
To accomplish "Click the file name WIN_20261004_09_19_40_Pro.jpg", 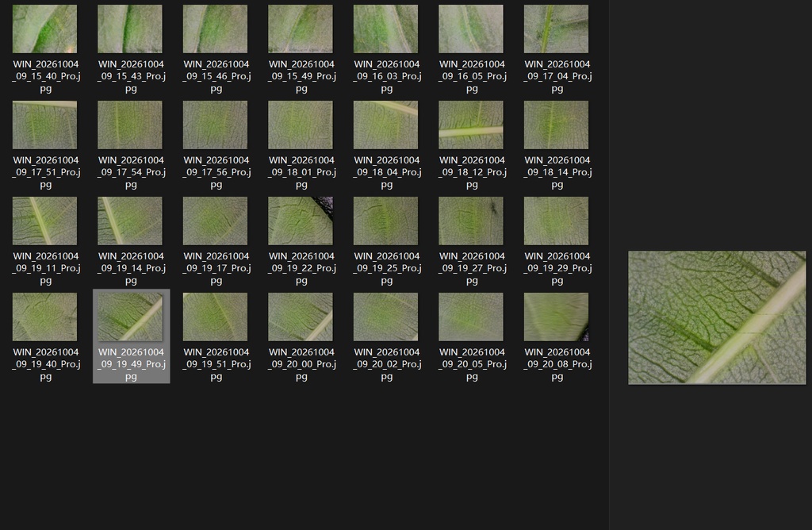I will 45,364.
